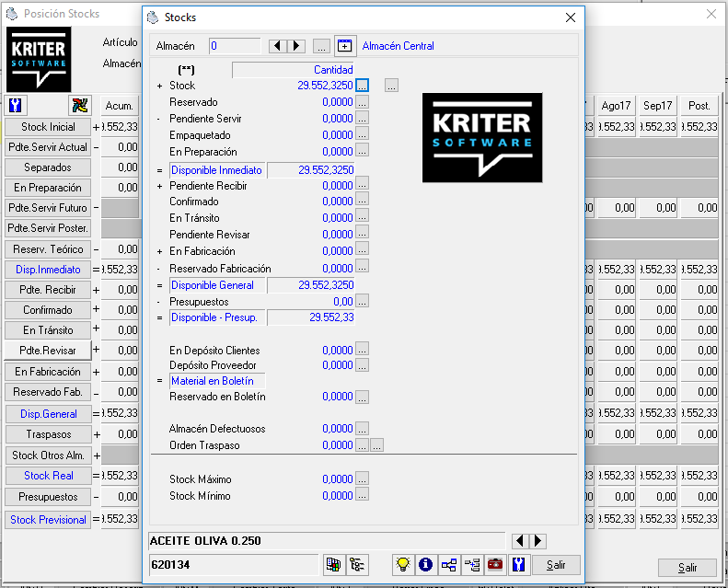Screen dimensions: 728x588
Task: Open En Preparación detail ellipsis in Stocks
Action: 362,151
